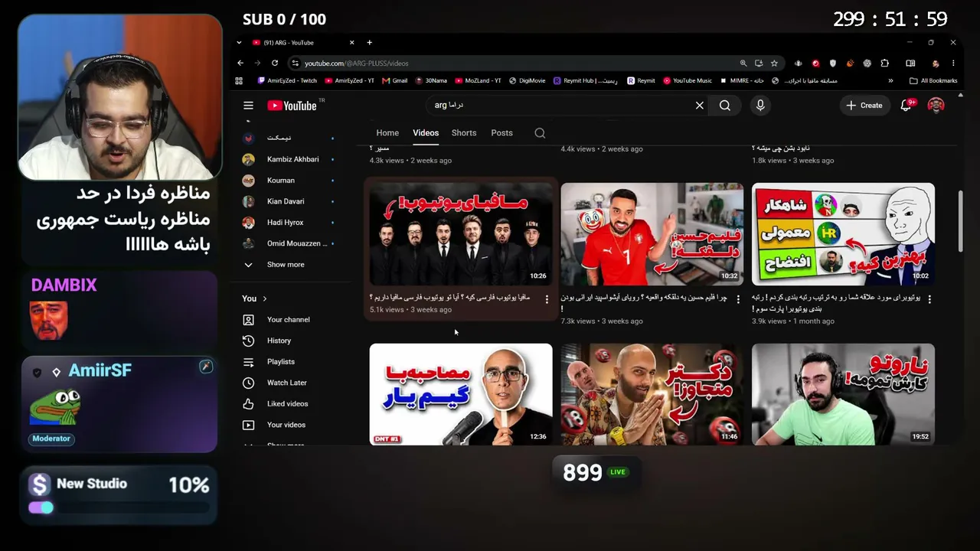
Task: Open the Posts tab
Action: pos(501,133)
